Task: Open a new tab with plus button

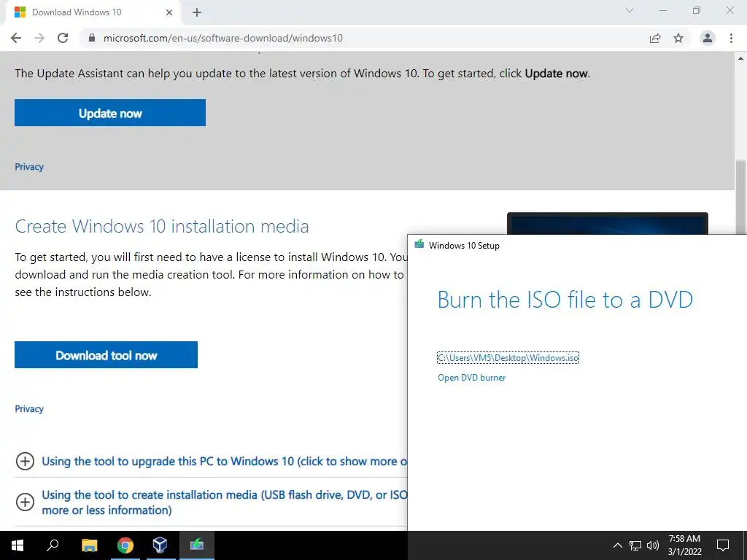Action: [x=197, y=12]
